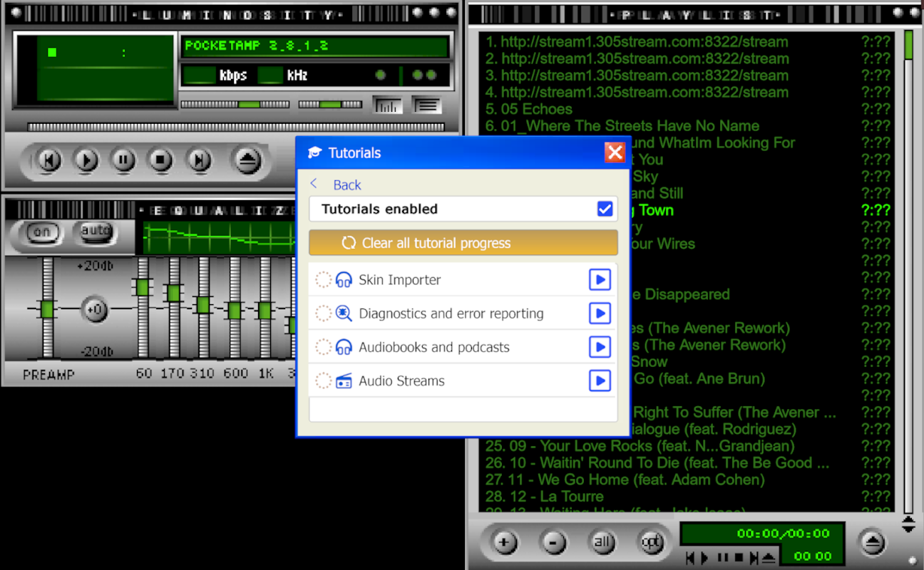This screenshot has height=570, width=924.
Task: Select the Skin Importer tutorial row
Action: [463, 280]
